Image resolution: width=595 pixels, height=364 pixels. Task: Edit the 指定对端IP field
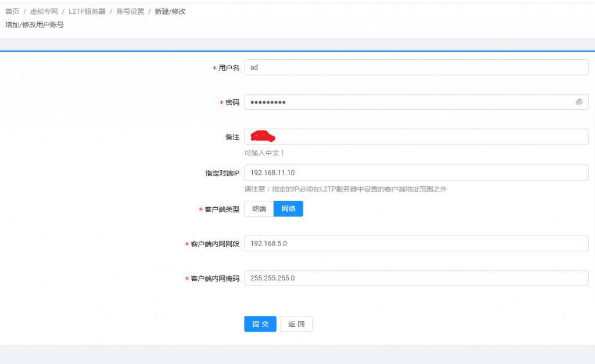coord(416,173)
